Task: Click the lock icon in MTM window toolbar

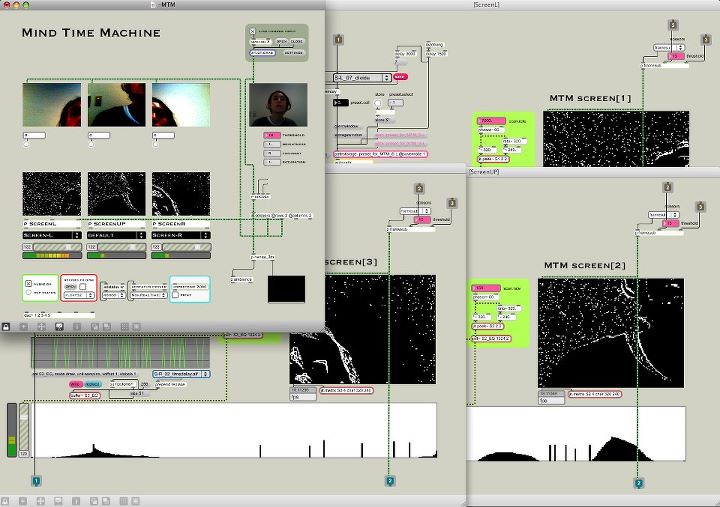Action: (7, 326)
